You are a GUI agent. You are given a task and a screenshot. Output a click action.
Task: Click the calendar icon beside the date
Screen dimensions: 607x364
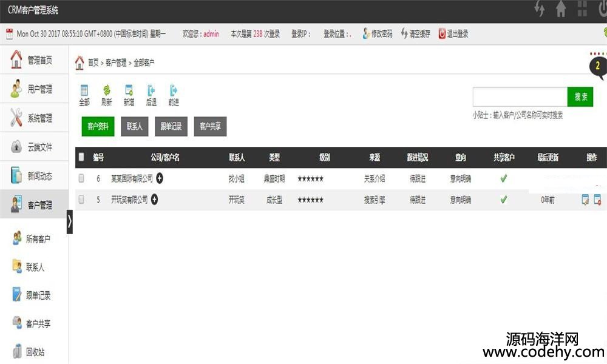click(x=9, y=34)
